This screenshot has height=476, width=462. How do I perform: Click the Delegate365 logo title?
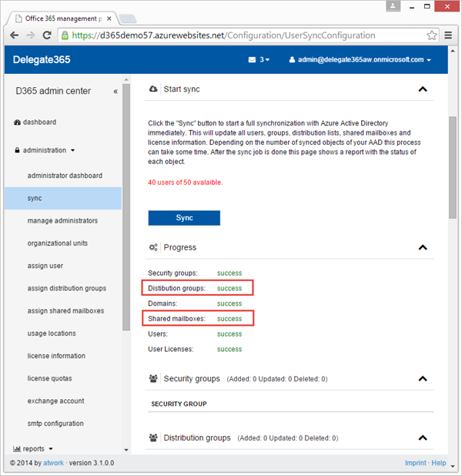[x=42, y=59]
